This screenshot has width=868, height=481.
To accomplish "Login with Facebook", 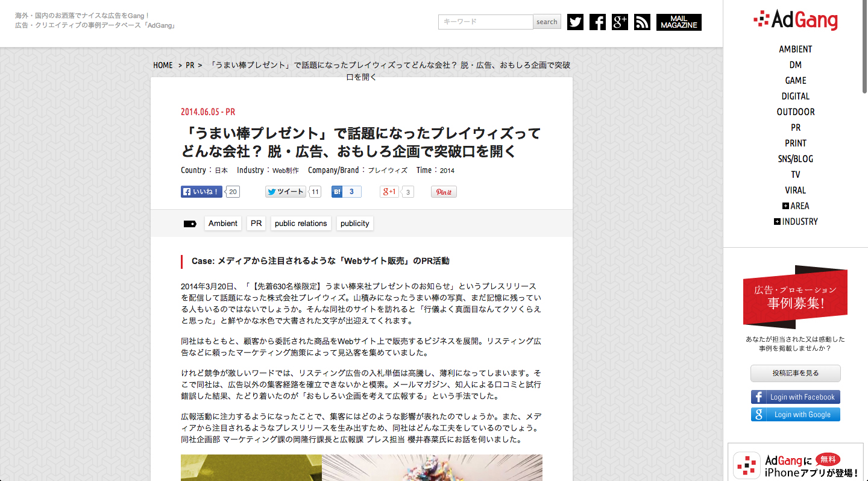I will 795,397.
